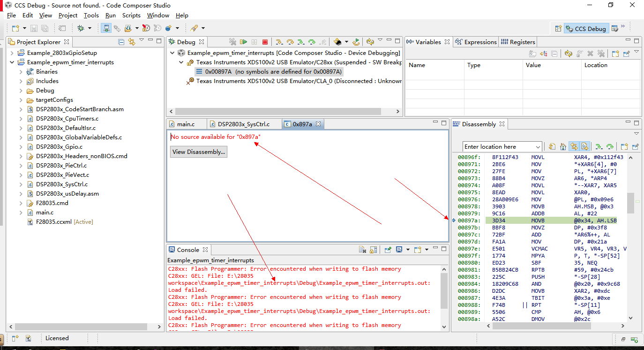The width and height of the screenshot is (644, 350).
Task: Click Step Over in Debug toolbar
Action: pos(290,42)
